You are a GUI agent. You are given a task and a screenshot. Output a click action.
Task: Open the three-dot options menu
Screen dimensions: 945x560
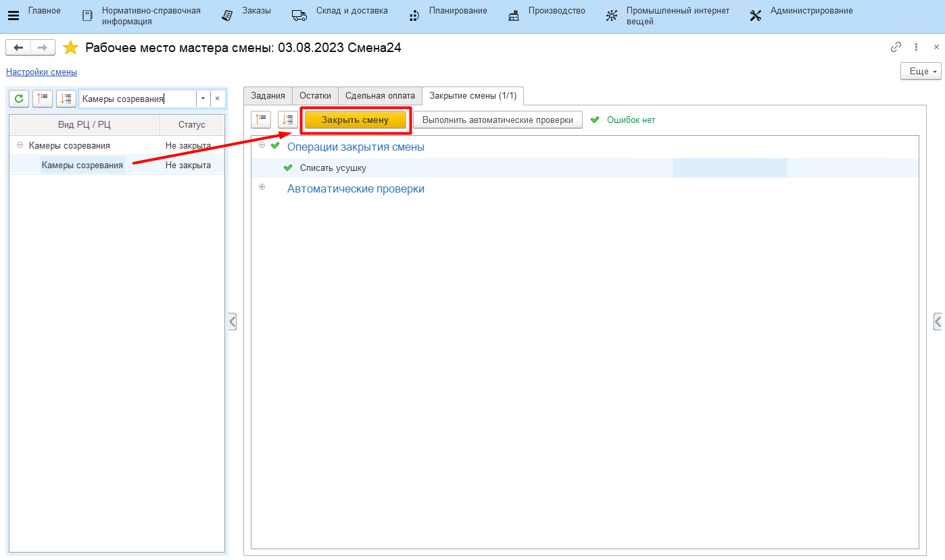(x=916, y=47)
